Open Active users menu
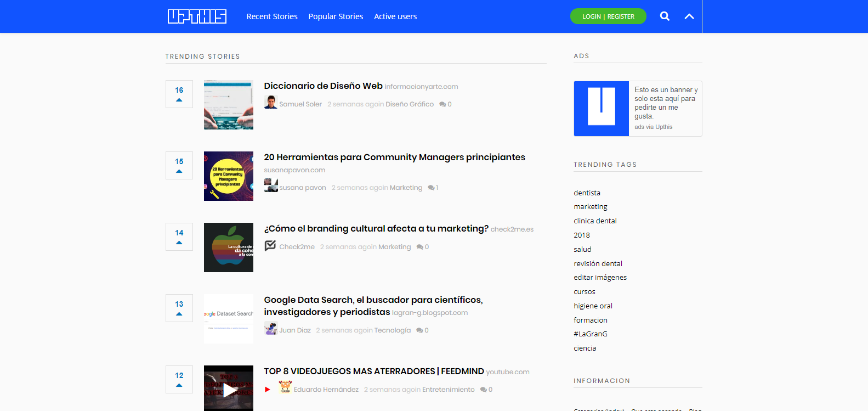The height and width of the screenshot is (411, 868). (395, 16)
